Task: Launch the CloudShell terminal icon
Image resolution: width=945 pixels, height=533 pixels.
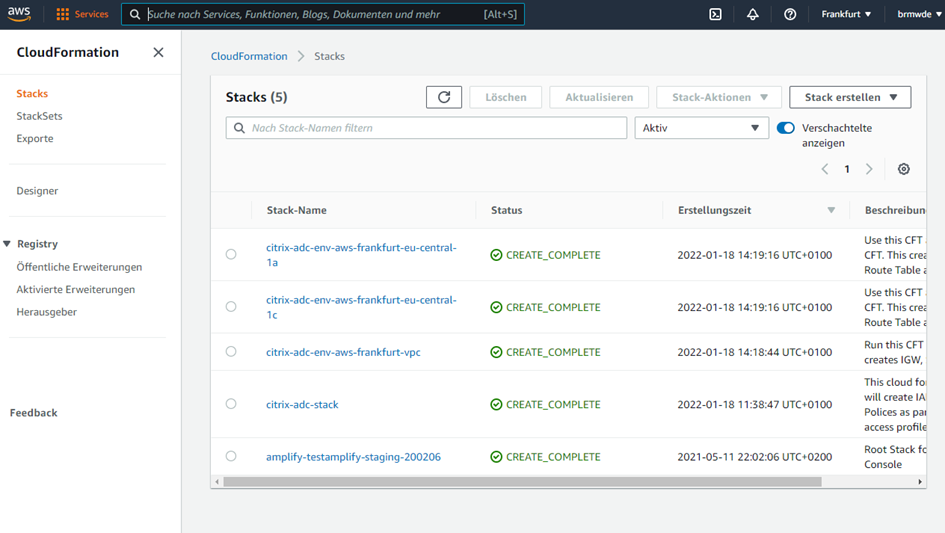Action: (x=715, y=14)
